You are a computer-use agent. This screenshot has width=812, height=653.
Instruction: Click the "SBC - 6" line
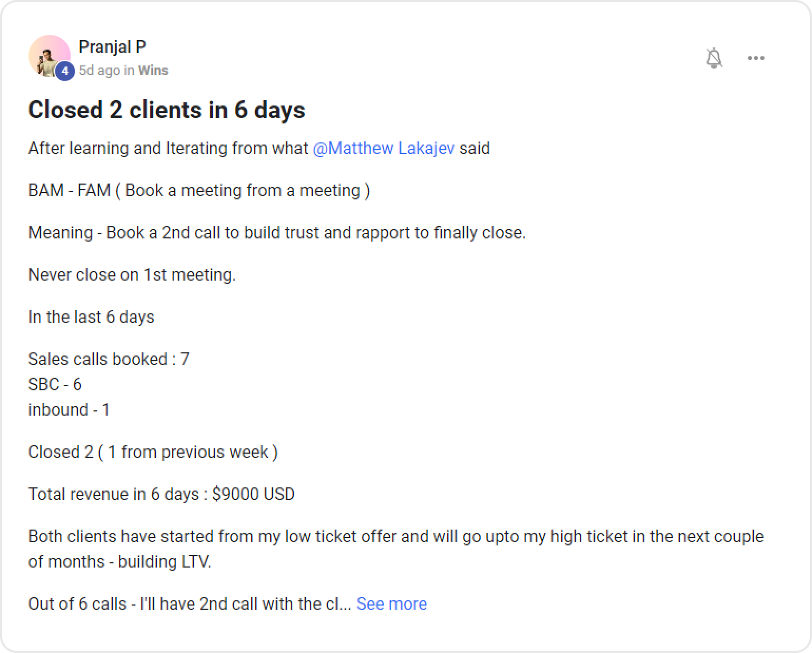[55, 385]
